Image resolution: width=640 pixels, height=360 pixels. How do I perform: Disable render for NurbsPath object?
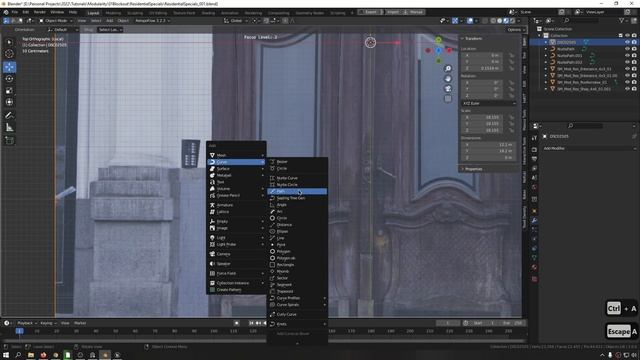click(634, 49)
